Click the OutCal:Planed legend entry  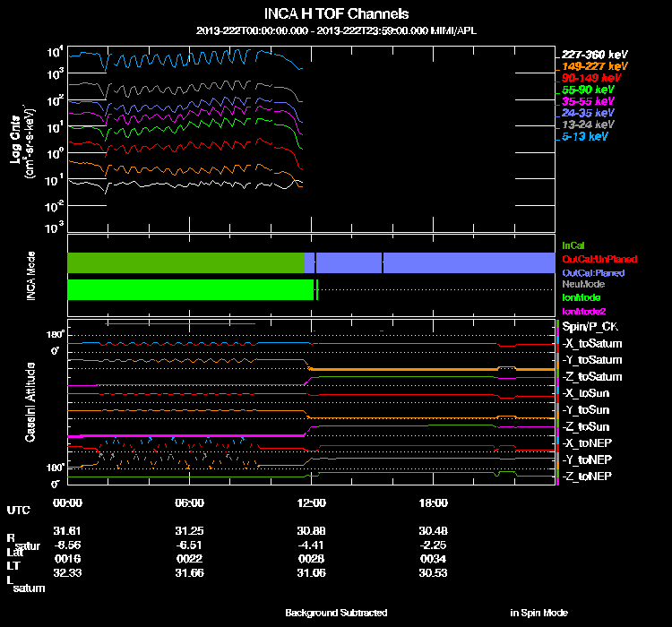(x=593, y=273)
